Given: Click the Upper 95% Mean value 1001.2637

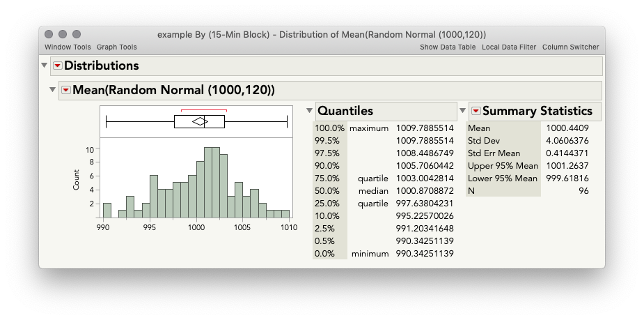Looking at the screenshot, I should click(567, 166).
